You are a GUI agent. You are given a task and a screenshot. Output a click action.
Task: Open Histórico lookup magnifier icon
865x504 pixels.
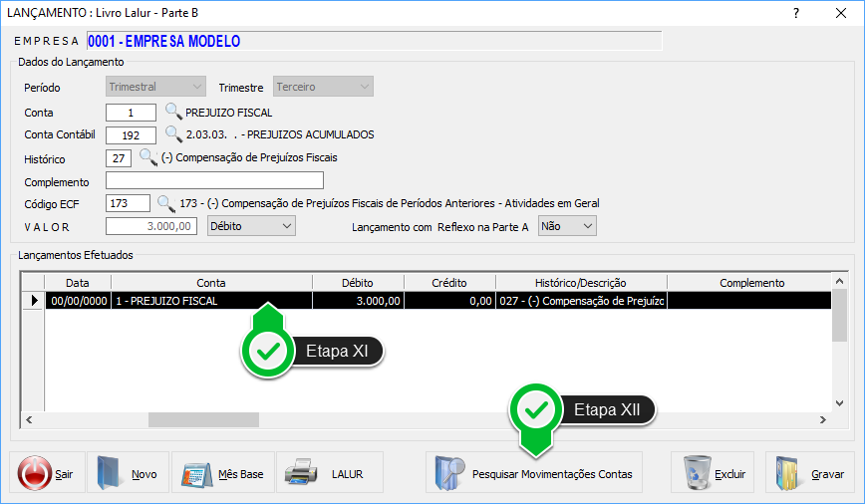(147, 157)
